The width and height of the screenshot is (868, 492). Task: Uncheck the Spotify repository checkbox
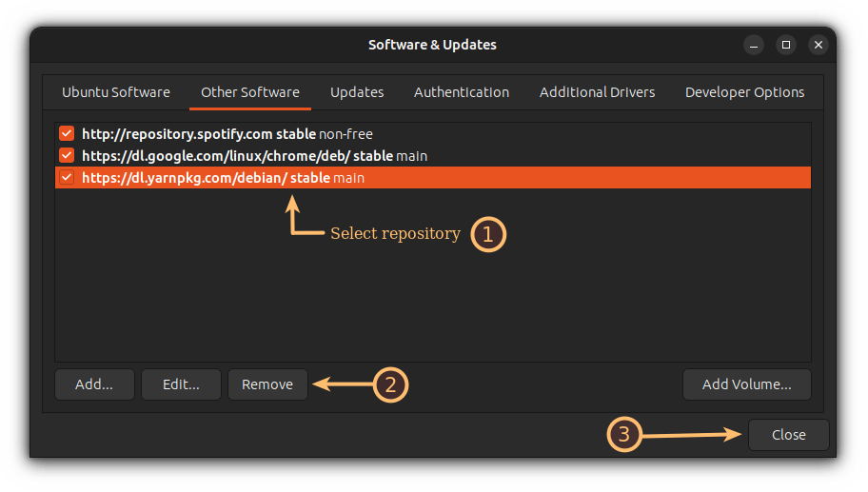point(67,134)
